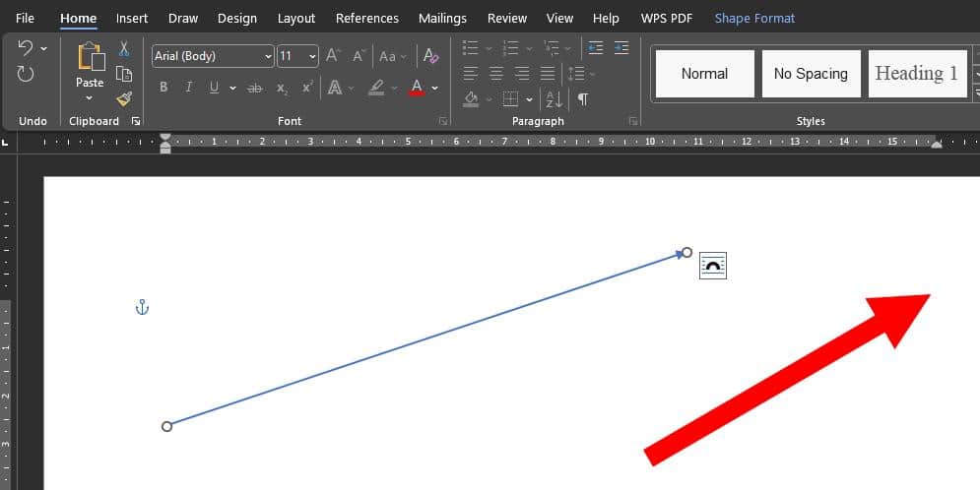The width and height of the screenshot is (980, 490).
Task: Click the red Font Color button
Action: tap(417, 88)
